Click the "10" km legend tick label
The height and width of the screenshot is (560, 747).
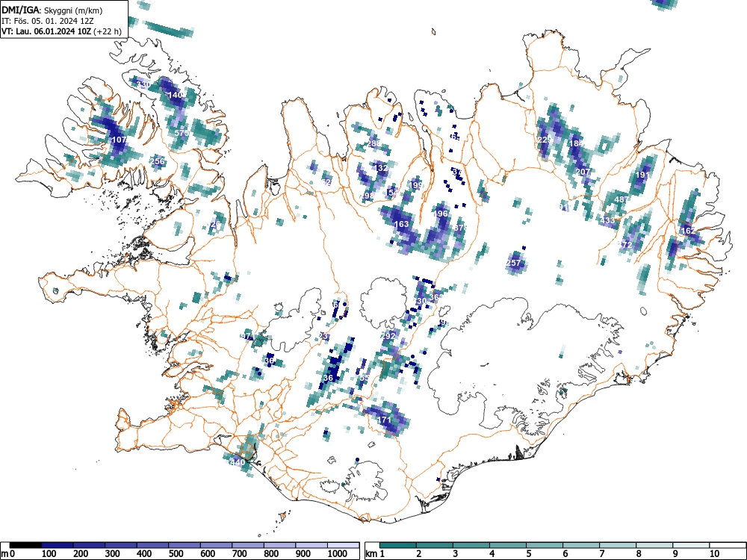point(714,554)
